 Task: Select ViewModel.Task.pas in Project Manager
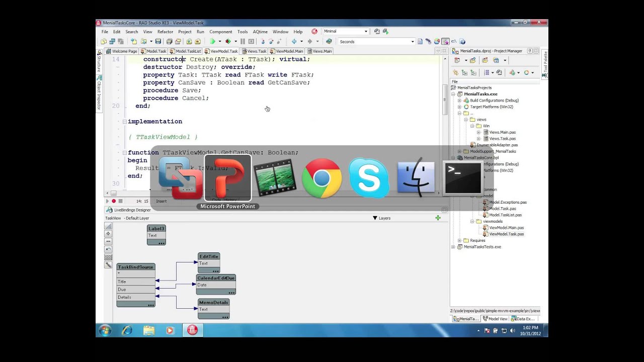coord(506,234)
